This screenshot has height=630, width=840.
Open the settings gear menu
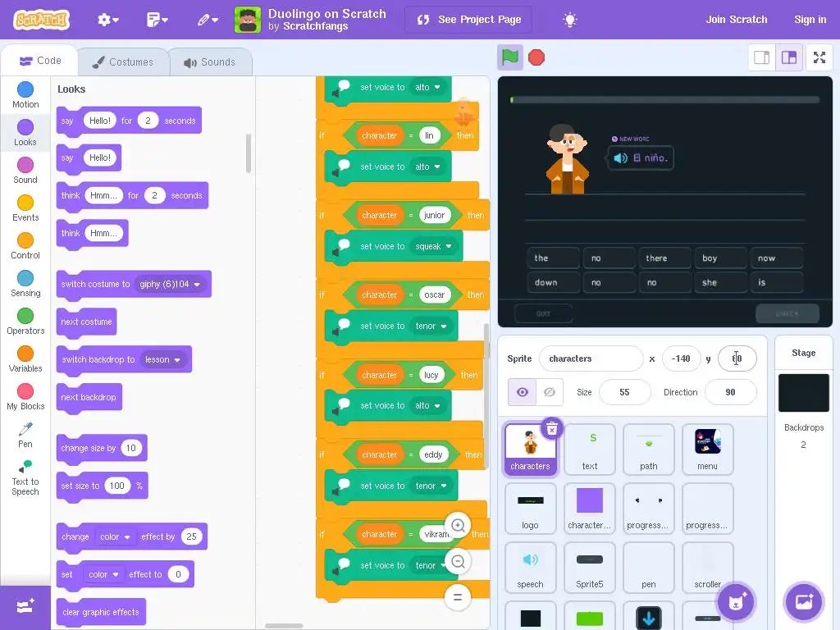[x=107, y=20]
